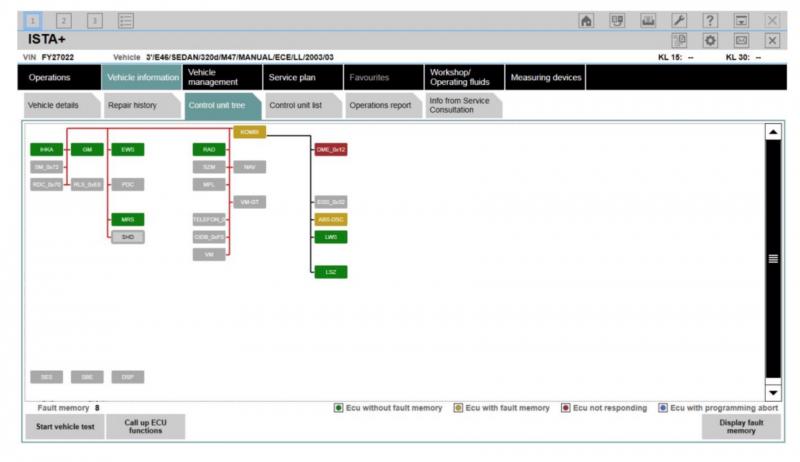This screenshot has height=462, width=800.
Task: Click the envelope feedback icon
Action: (x=741, y=40)
